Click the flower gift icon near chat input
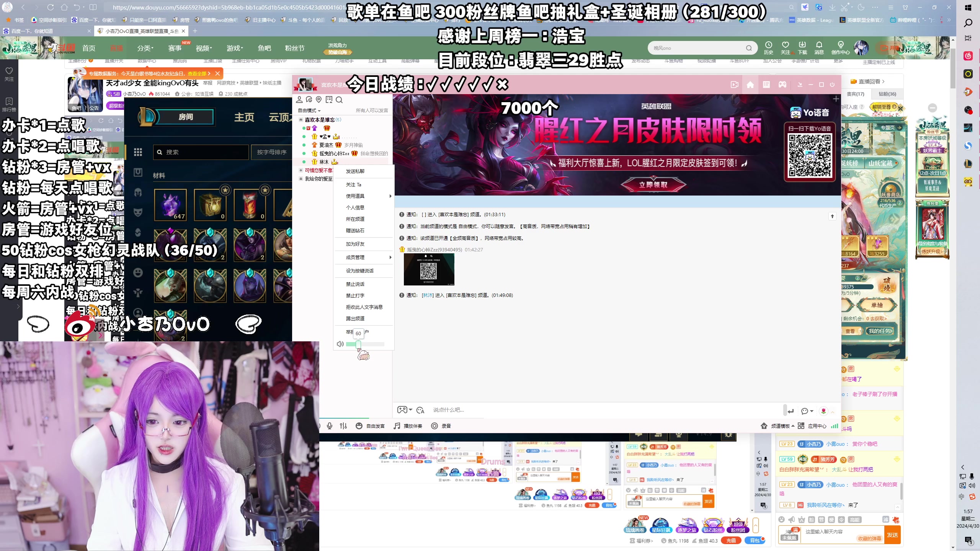This screenshot has height=551, width=980. 823,411
